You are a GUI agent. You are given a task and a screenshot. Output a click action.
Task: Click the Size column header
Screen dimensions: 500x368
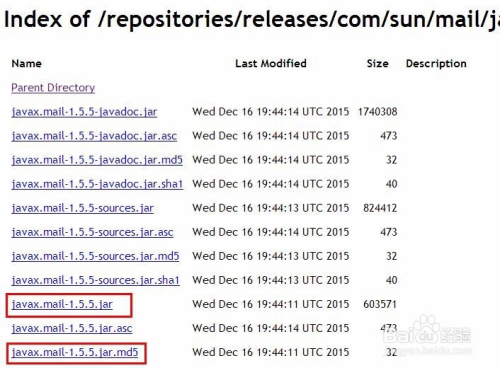378,63
